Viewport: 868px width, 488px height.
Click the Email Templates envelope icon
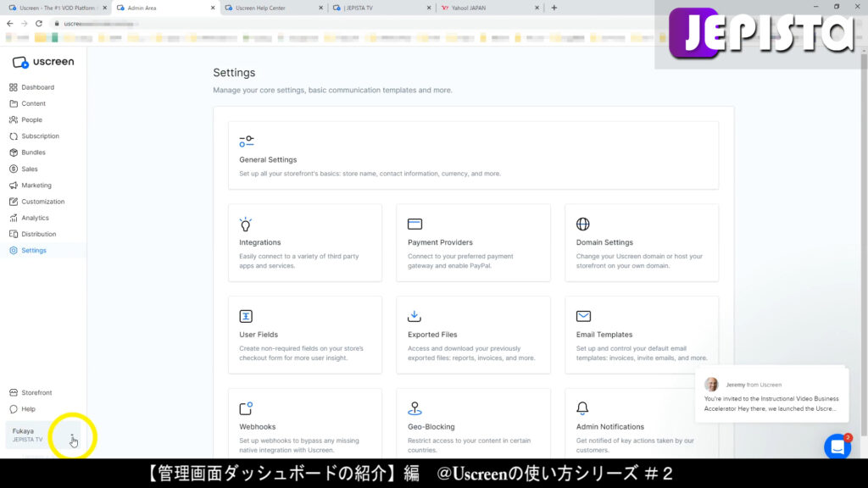583,316
